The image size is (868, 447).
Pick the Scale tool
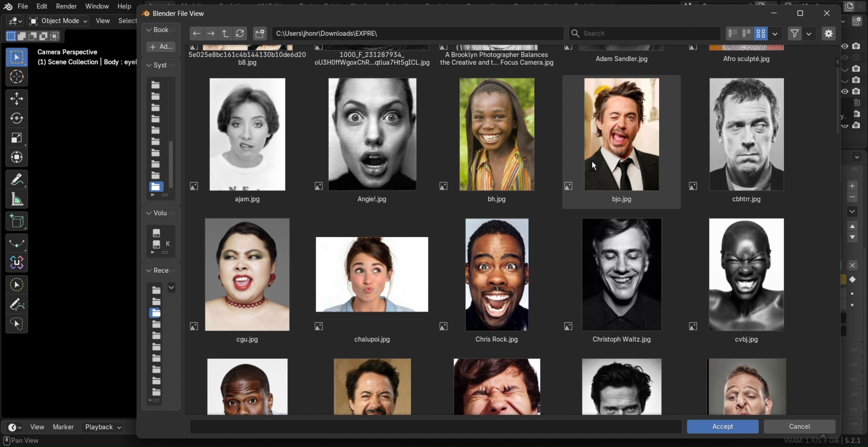[16, 138]
